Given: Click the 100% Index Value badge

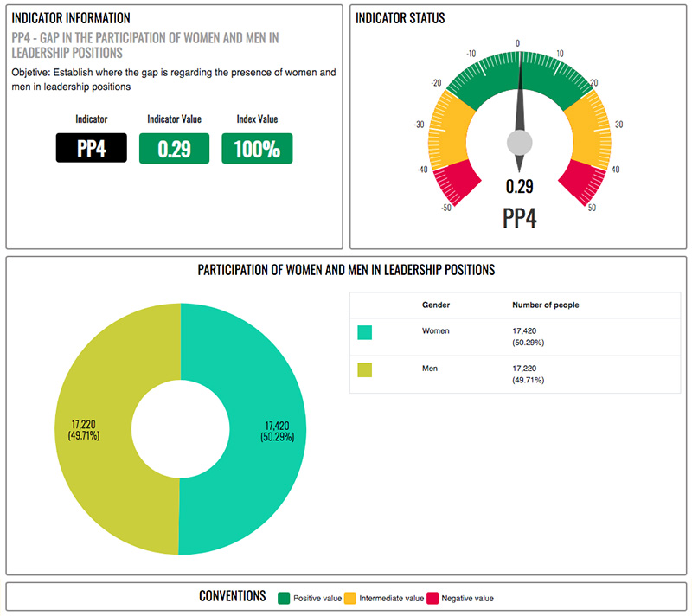Looking at the screenshot, I should click(x=257, y=148).
